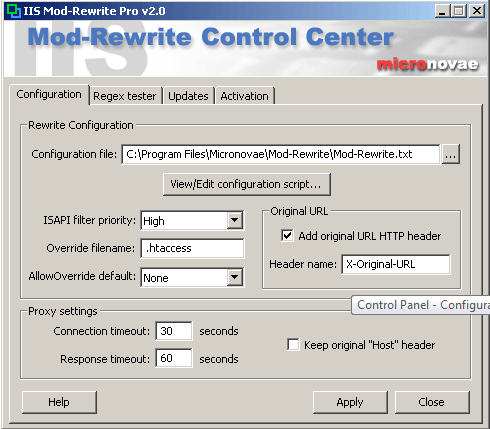Image resolution: width=490 pixels, height=429 pixels.
Task: Click the Close button at bottom
Action: 432,402
